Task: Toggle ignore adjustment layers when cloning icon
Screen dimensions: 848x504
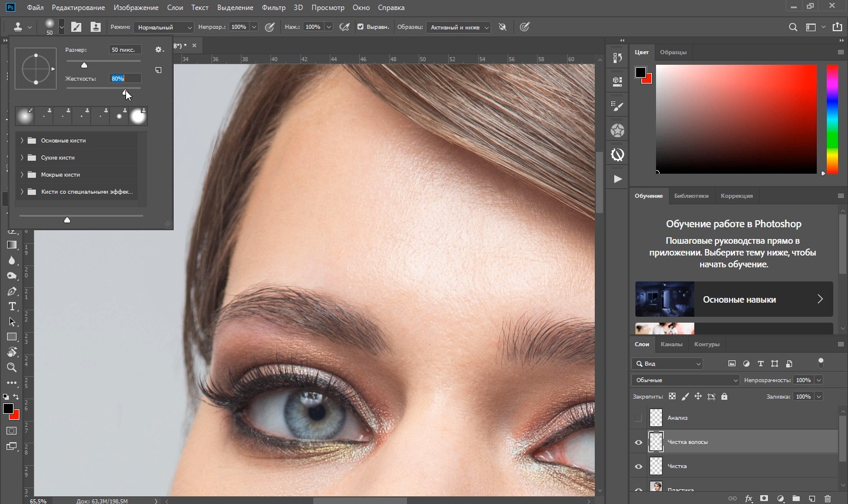Action: tap(502, 27)
